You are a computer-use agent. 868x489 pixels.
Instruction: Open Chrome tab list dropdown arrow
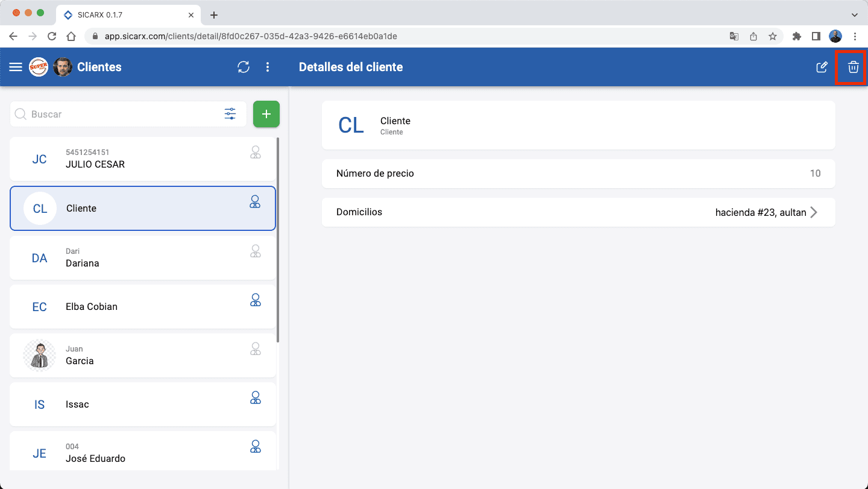854,14
